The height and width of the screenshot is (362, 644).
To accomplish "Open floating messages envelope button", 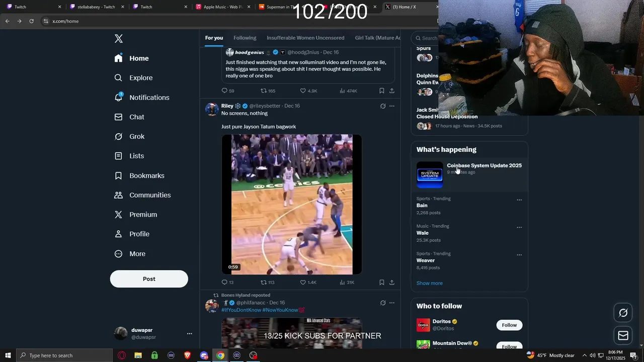I will pos(623,335).
